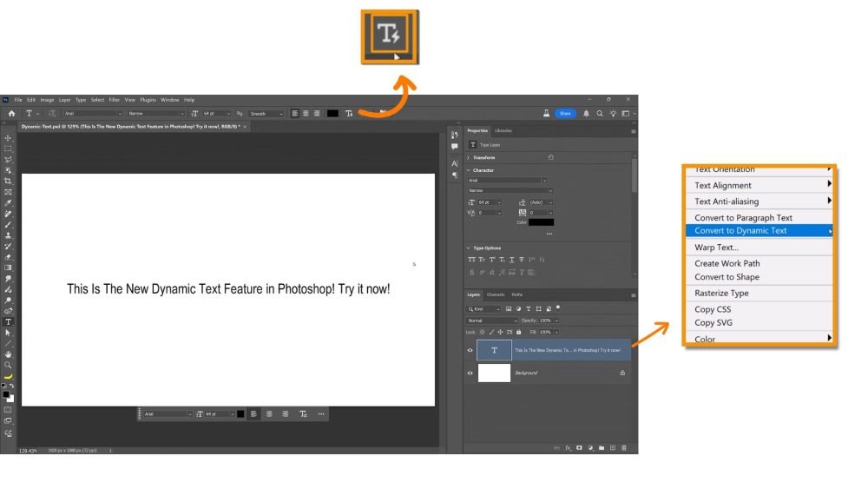
Task: Select the Path Selection tool
Action: click(x=8, y=333)
